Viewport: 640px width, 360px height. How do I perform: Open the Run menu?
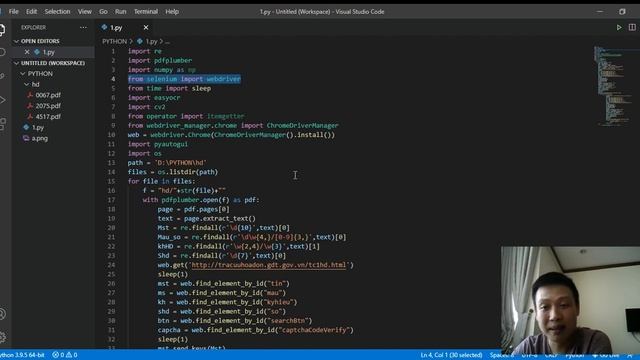[x=120, y=11]
